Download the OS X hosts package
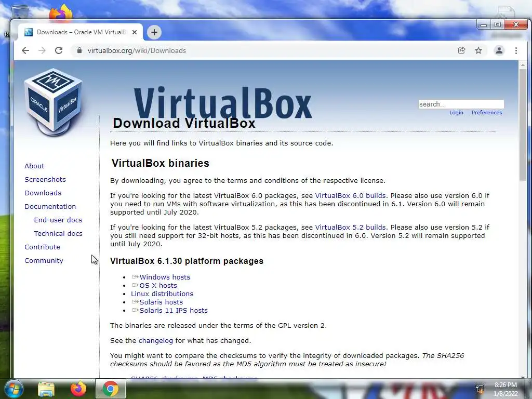The width and height of the screenshot is (532, 399). pos(158,286)
